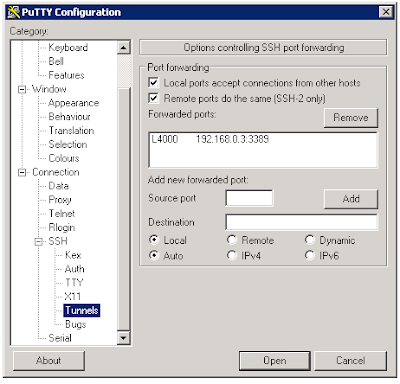
Task: Click into the Source port field
Action: 249,198
